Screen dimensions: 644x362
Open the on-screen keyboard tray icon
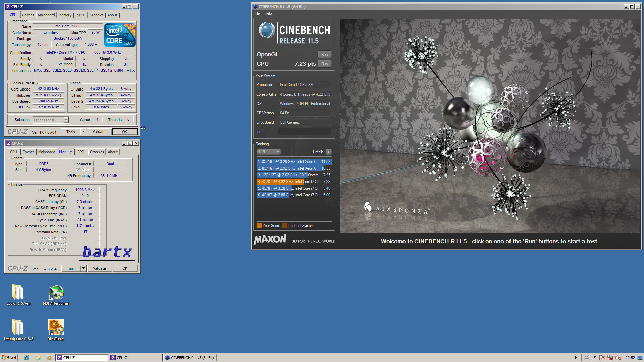(586, 358)
